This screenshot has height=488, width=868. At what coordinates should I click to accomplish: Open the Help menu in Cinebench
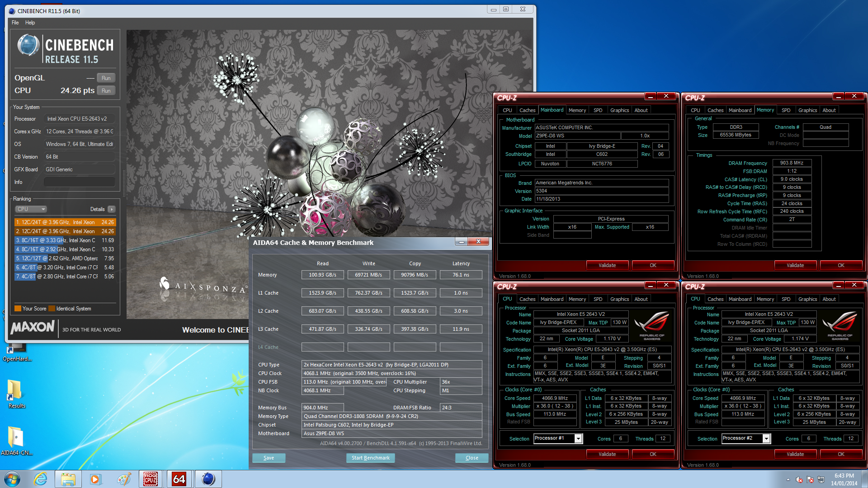[30, 23]
